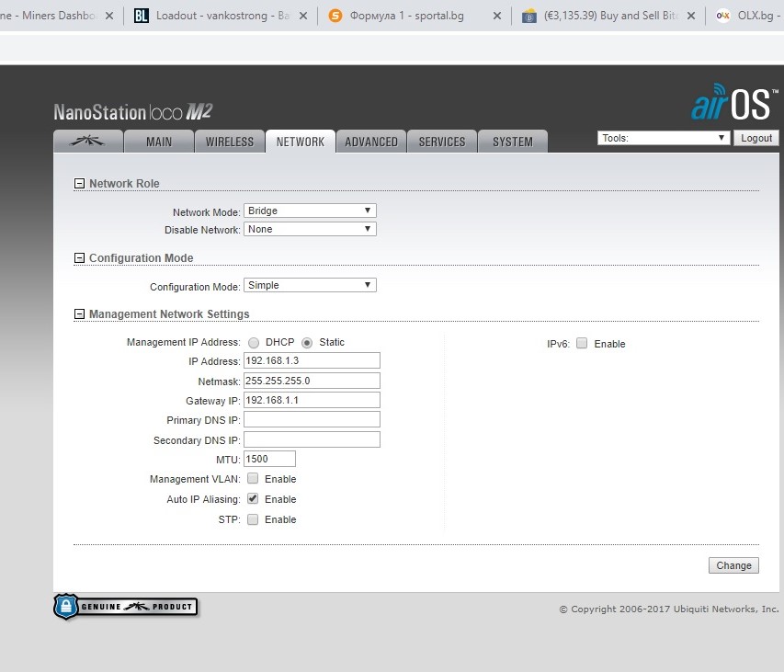
Task: Click the Secondary DNS IP field
Action: pos(312,439)
